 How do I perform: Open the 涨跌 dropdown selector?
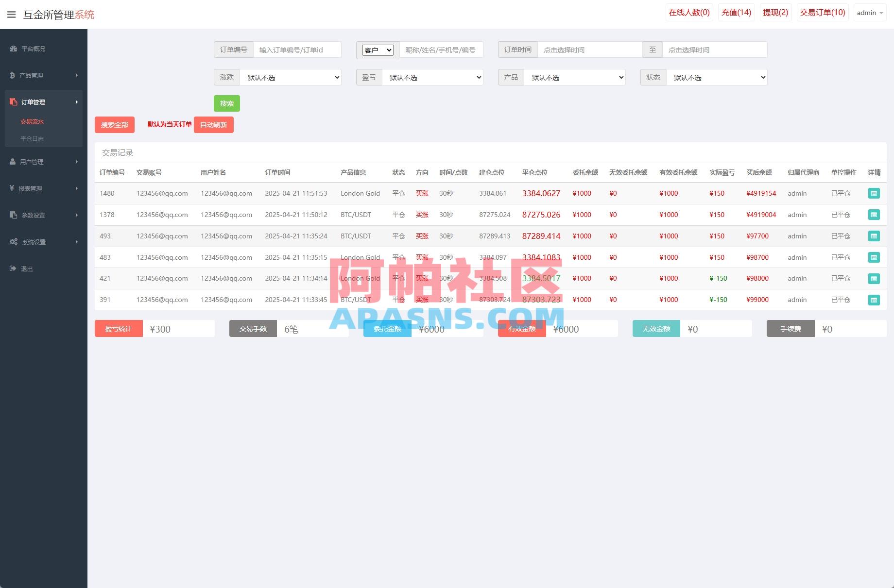click(290, 77)
